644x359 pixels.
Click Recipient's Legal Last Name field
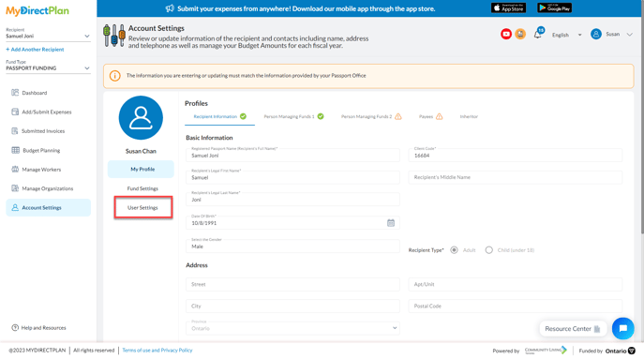point(292,200)
